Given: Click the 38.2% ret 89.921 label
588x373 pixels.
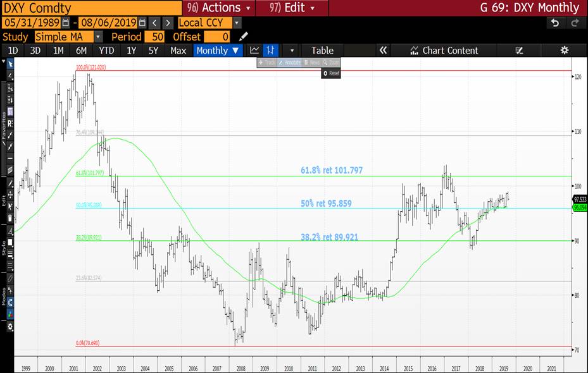Looking at the screenshot, I should click(x=329, y=237).
